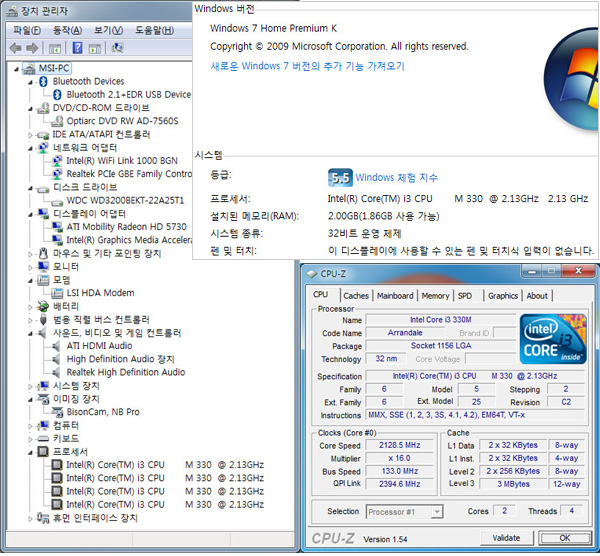
Task: Collapse the 프로세서 node
Action: (x=31, y=453)
